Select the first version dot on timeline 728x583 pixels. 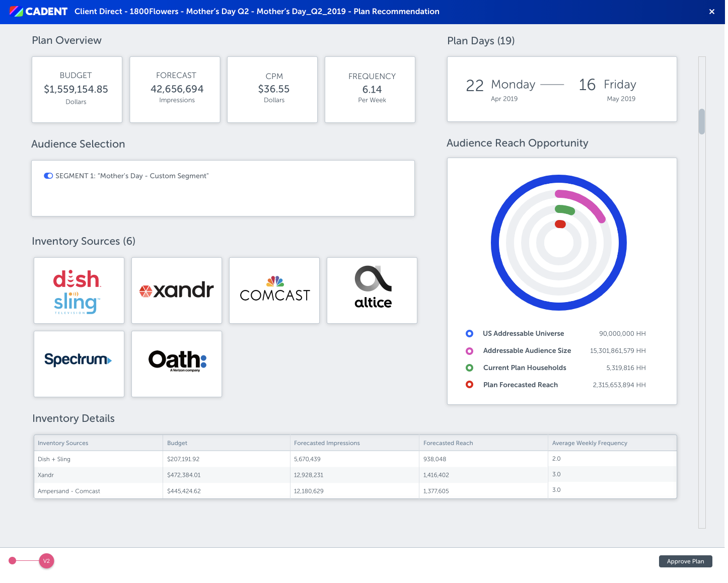(x=12, y=561)
